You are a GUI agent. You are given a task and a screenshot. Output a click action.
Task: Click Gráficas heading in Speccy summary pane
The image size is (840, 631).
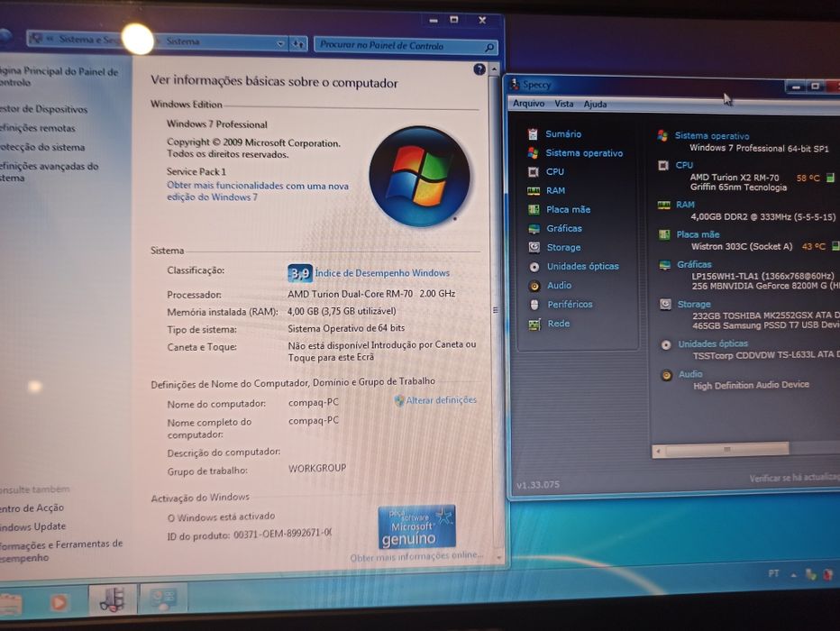pyautogui.click(x=694, y=265)
